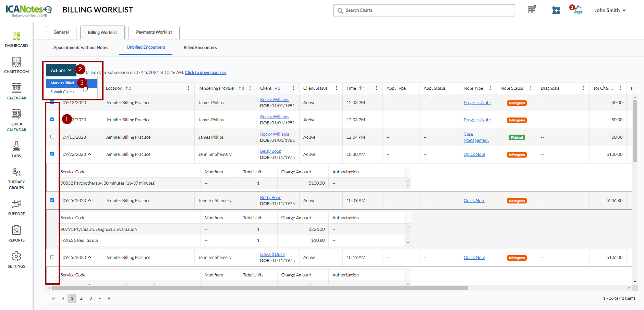Collapse the 09/22/2023 encounter row details
This screenshot has width=644, height=310.
90,154
